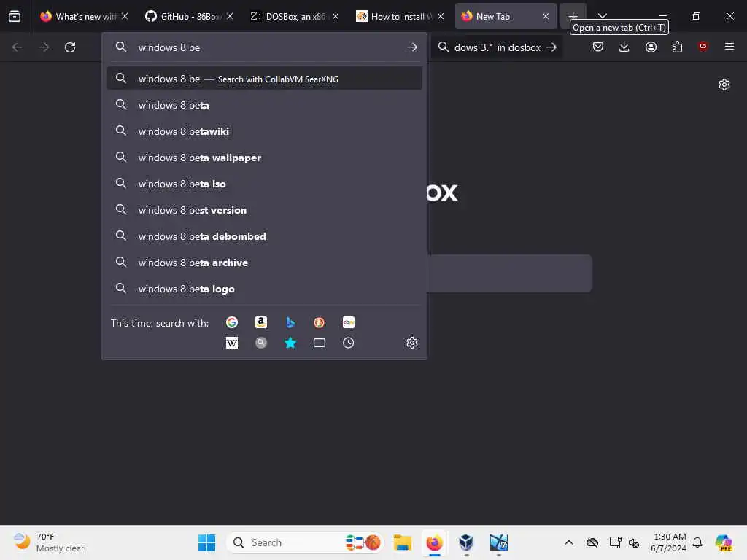Open VirtualBox from the taskbar
The width and height of the screenshot is (747, 560).
(466, 542)
